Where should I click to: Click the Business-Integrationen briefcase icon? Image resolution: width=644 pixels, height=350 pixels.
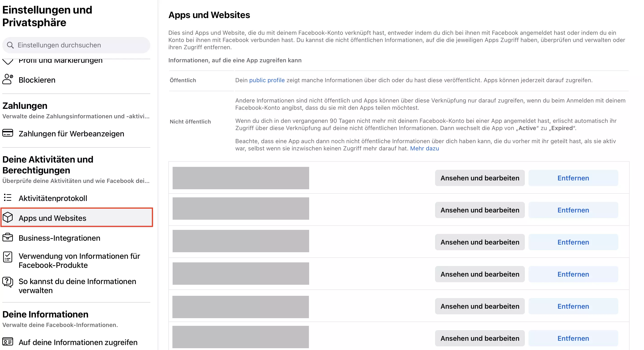pyautogui.click(x=8, y=238)
